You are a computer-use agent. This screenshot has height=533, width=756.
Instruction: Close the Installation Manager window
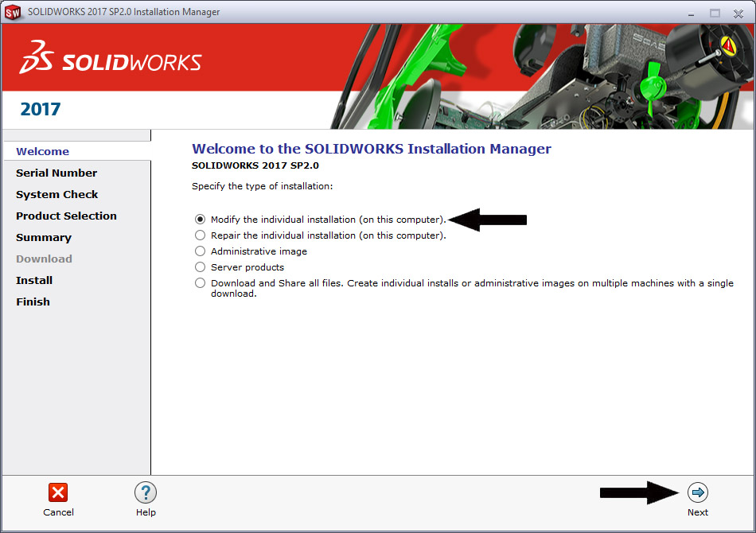coord(738,14)
